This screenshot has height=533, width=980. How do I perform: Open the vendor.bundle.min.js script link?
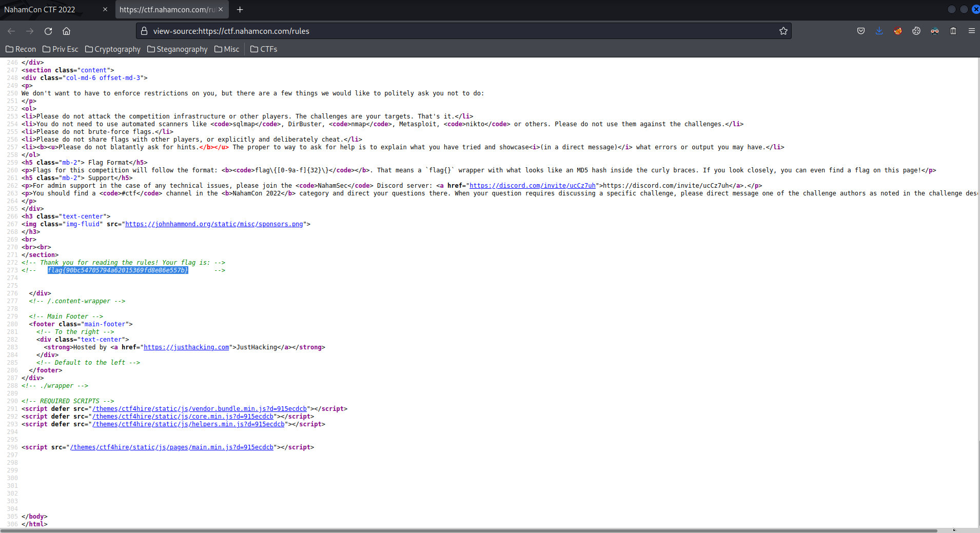(x=200, y=409)
